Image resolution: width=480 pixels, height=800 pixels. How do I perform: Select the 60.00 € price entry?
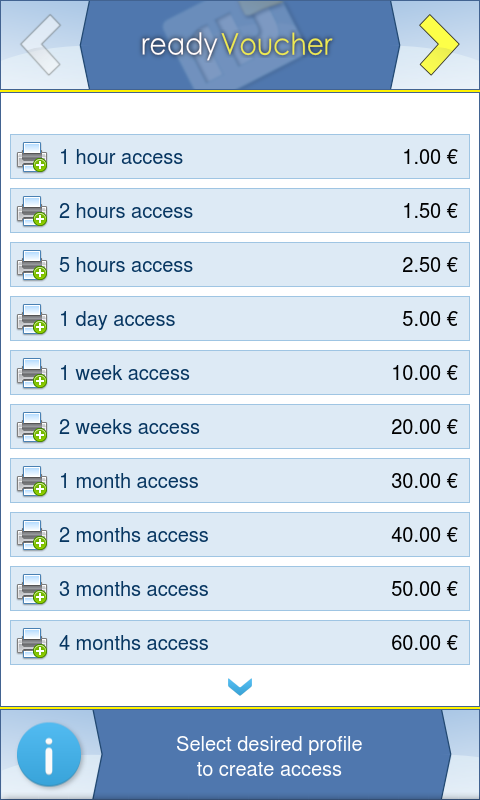pyautogui.click(x=424, y=643)
